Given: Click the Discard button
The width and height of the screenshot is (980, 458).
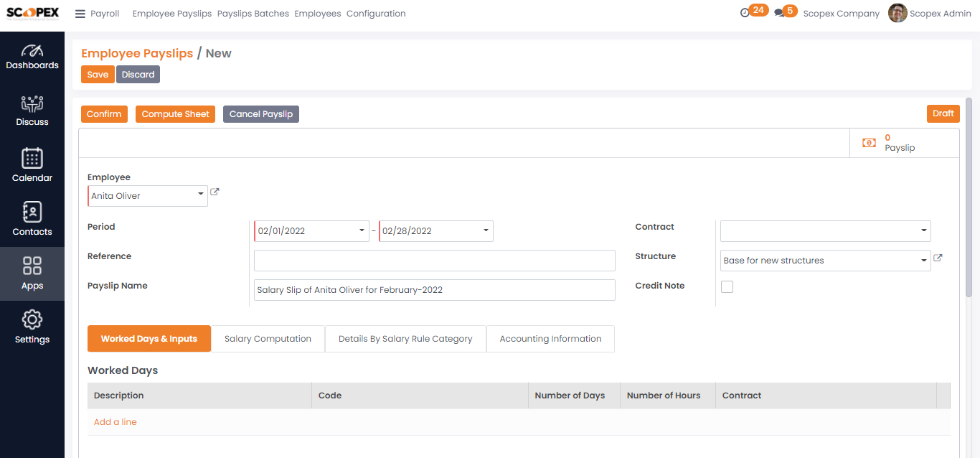Looking at the screenshot, I should (x=138, y=75).
